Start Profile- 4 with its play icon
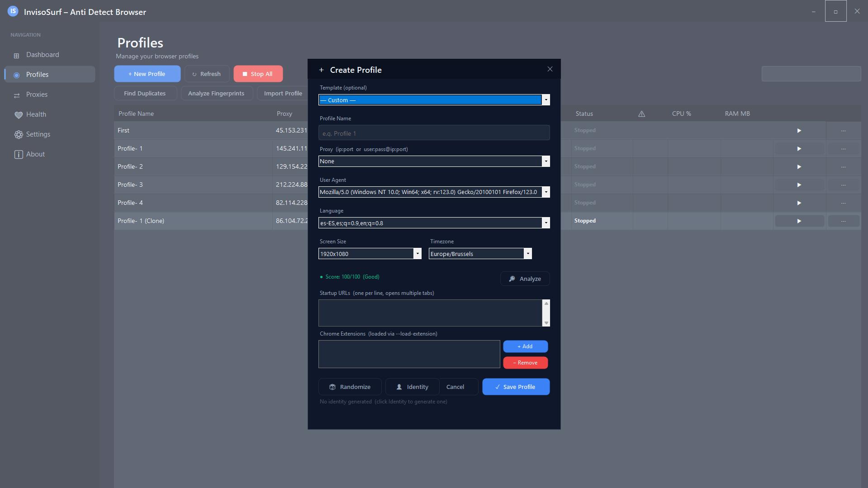868x488 pixels. (x=799, y=203)
